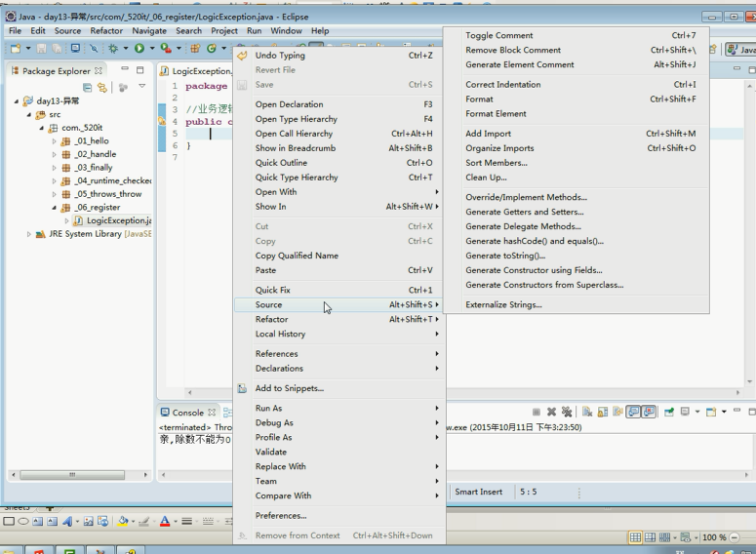Toggle Link with Editor in Package Explorer

(102, 88)
